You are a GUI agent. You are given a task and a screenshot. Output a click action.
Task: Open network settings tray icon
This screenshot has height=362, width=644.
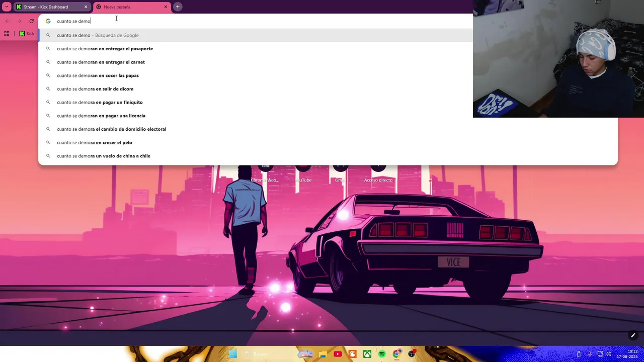(600, 354)
